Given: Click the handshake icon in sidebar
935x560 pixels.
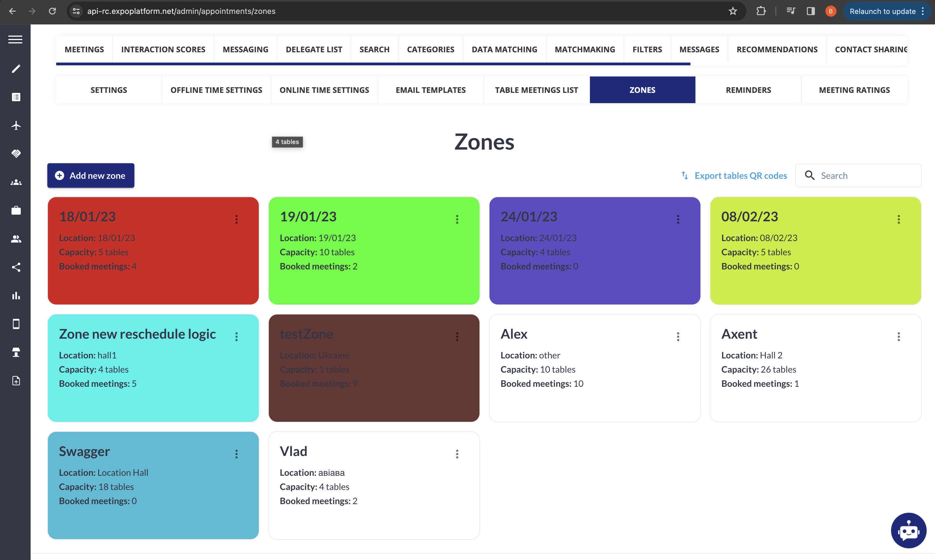Looking at the screenshot, I should pyautogui.click(x=16, y=153).
